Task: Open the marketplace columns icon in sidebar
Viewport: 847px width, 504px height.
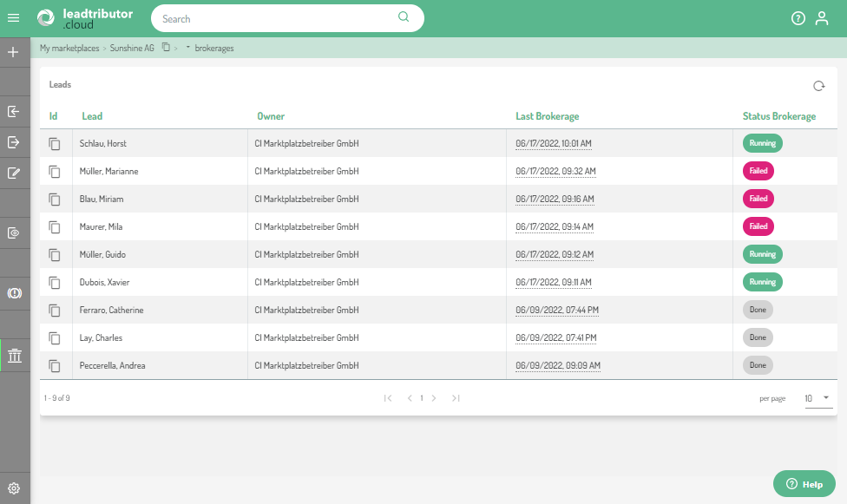Action: click(x=14, y=356)
